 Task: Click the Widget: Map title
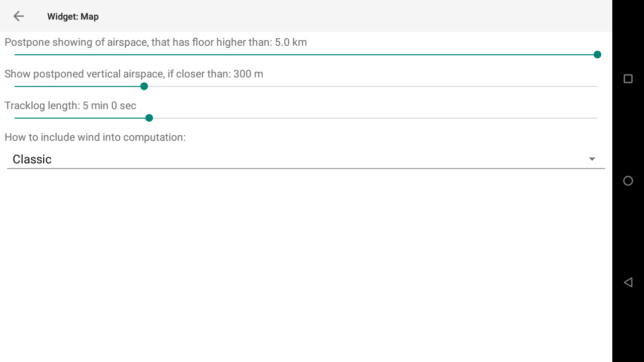coord(73,17)
